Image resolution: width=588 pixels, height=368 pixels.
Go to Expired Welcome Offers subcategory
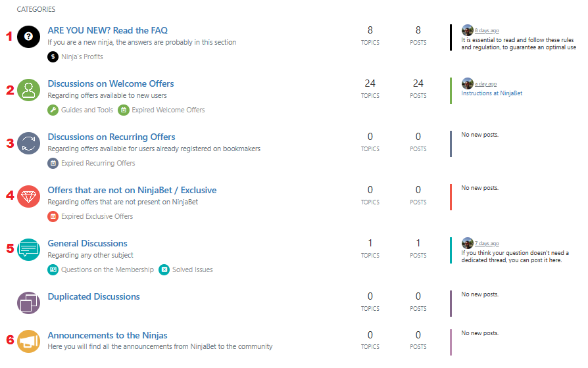tap(168, 110)
